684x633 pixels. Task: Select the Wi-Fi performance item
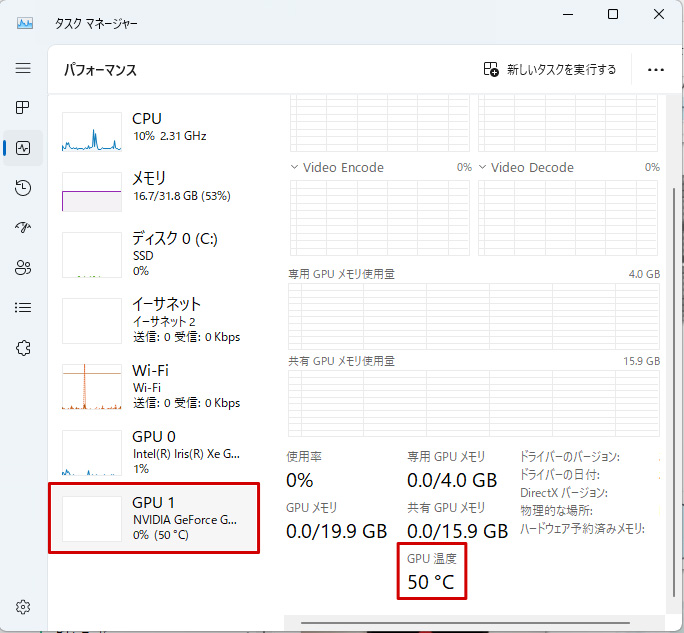click(x=154, y=386)
